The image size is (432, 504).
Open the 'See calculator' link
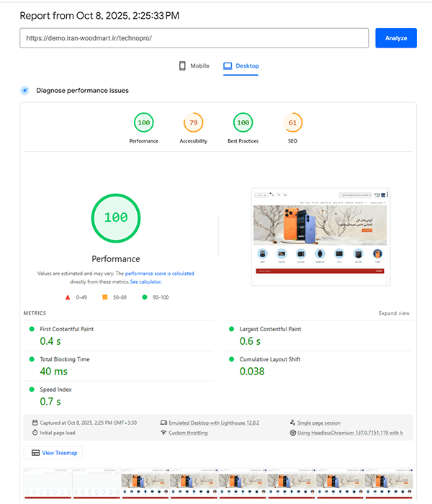[145, 282]
